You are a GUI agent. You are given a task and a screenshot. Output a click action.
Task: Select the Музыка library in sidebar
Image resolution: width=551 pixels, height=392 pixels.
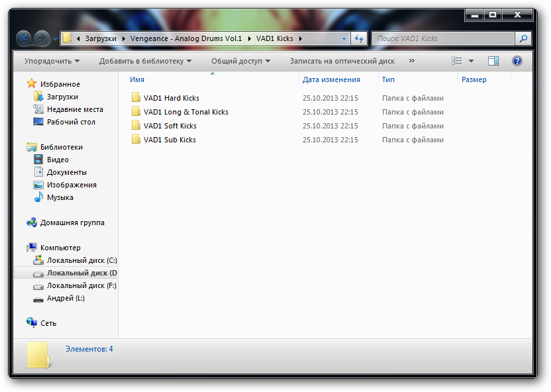pyautogui.click(x=60, y=197)
